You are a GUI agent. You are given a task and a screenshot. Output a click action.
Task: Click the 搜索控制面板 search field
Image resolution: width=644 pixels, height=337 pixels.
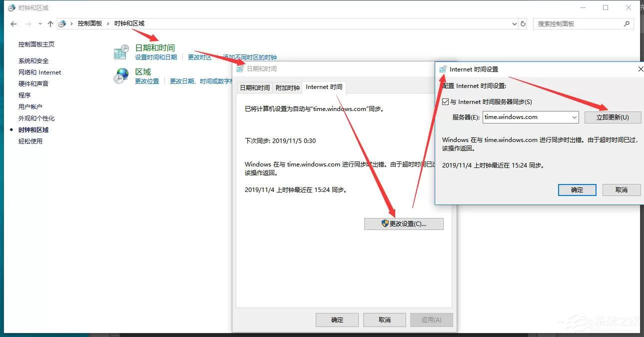(x=580, y=23)
